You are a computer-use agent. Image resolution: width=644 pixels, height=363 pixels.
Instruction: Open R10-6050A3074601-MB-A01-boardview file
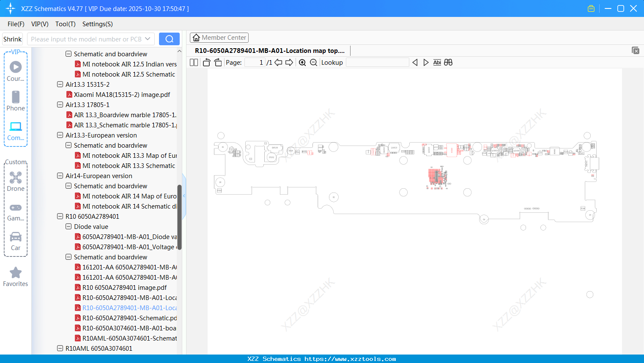point(126,328)
